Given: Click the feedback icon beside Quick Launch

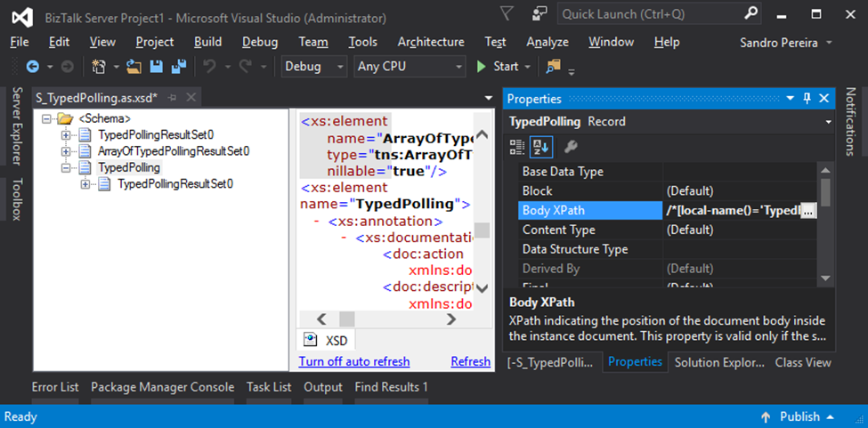Looking at the screenshot, I should tap(539, 14).
